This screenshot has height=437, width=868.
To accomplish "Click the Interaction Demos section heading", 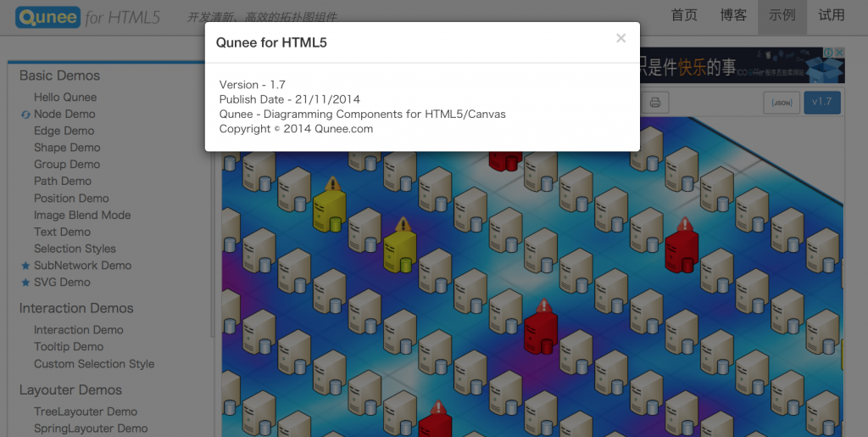I will (x=76, y=309).
